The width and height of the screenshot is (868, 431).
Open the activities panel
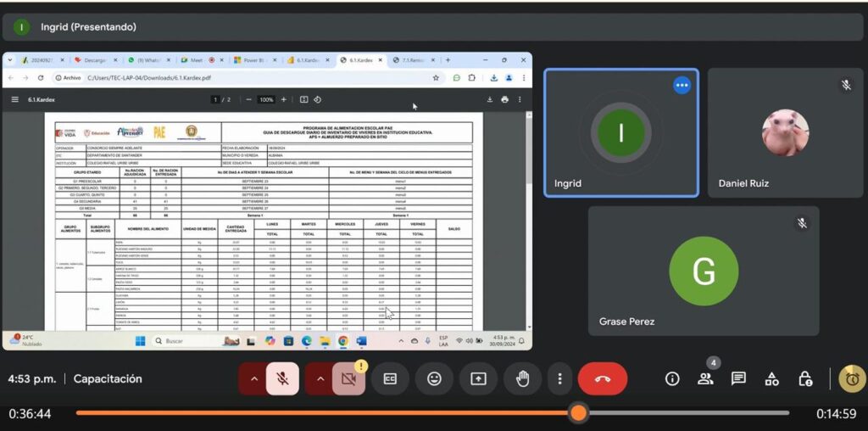(771, 378)
